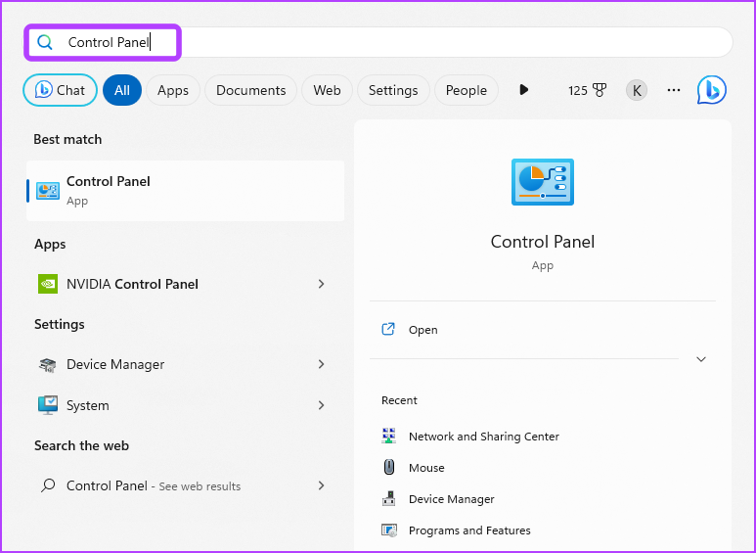Switch to the Apps filter tab
Viewport: 756px width, 553px height.
click(x=172, y=90)
